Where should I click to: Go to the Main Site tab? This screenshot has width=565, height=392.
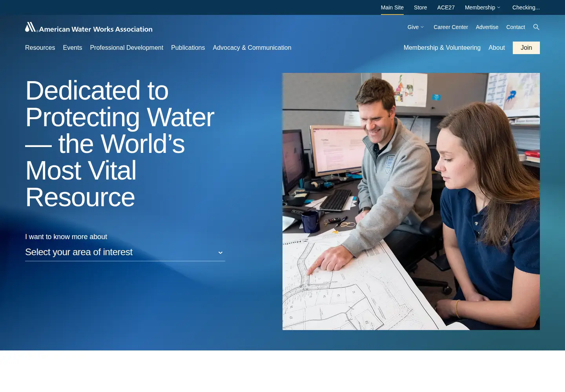click(x=392, y=7)
